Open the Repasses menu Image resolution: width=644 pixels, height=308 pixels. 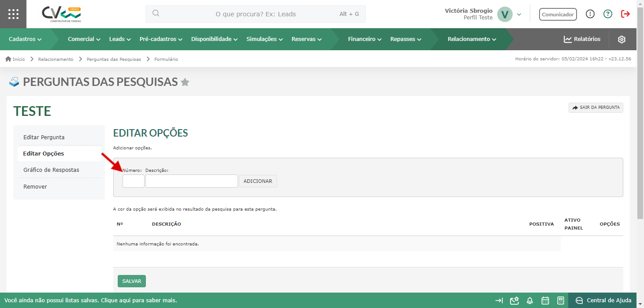[x=406, y=39]
